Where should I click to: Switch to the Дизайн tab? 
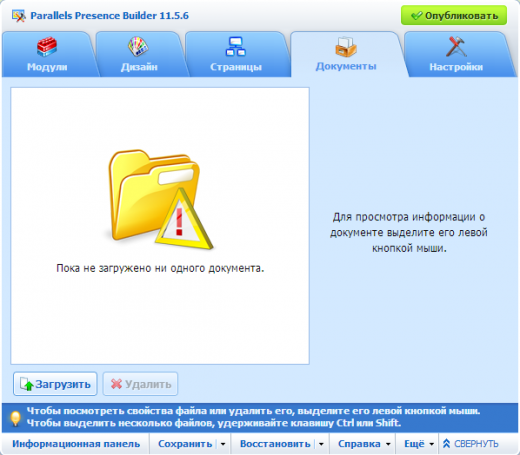point(139,55)
